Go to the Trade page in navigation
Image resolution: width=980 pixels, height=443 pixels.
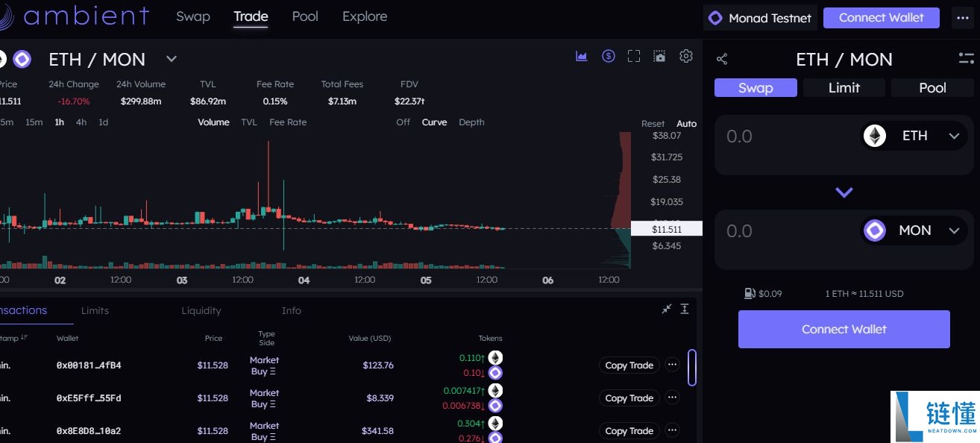tap(251, 16)
